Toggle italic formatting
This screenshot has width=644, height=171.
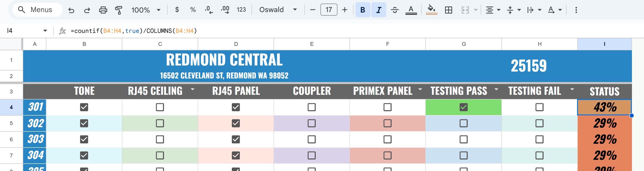point(378,10)
